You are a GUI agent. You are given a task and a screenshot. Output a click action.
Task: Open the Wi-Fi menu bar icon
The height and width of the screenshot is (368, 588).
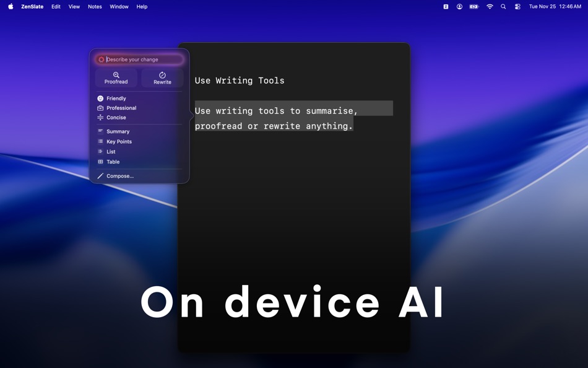489,7
